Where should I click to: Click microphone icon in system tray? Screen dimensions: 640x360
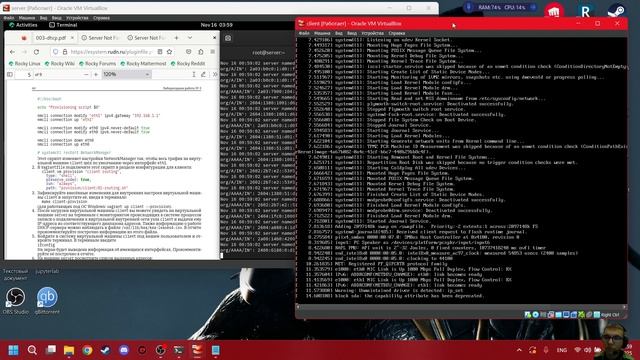546,350
